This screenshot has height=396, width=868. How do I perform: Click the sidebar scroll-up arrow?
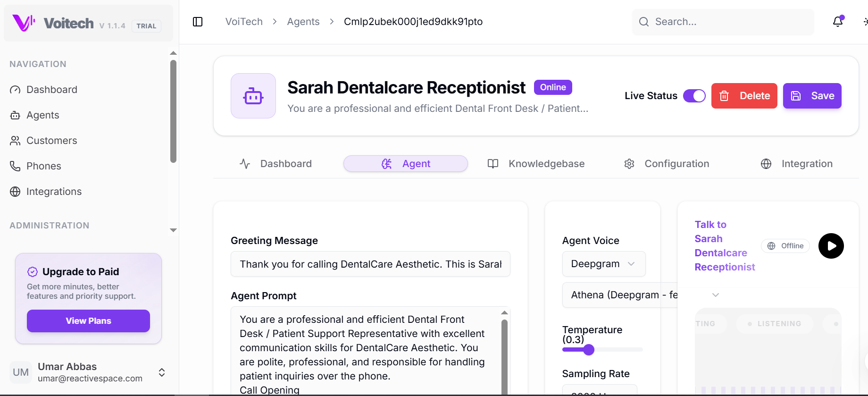click(x=173, y=53)
